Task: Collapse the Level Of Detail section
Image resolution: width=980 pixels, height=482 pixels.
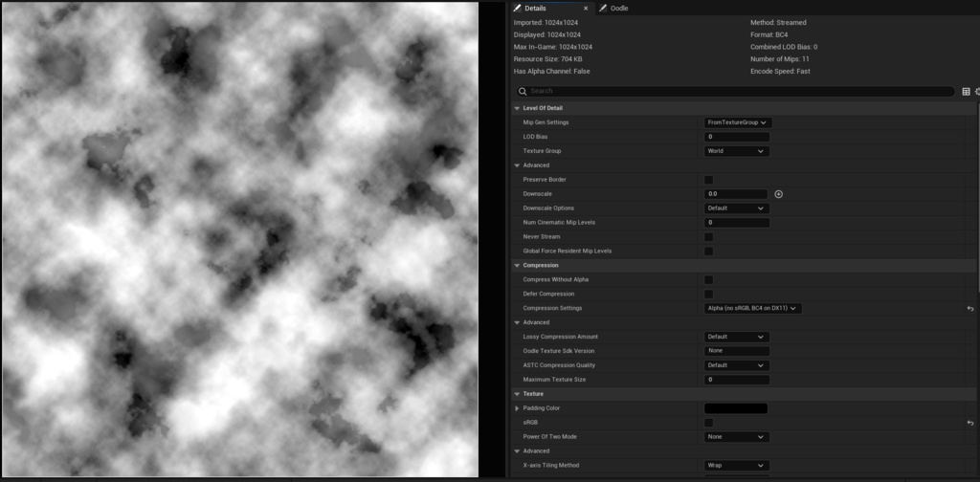Action: [517, 109]
